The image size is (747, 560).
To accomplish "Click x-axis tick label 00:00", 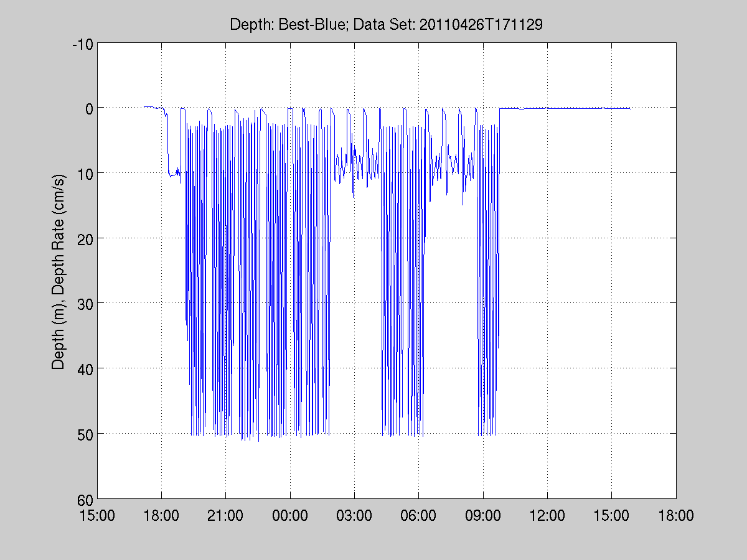I will (290, 516).
